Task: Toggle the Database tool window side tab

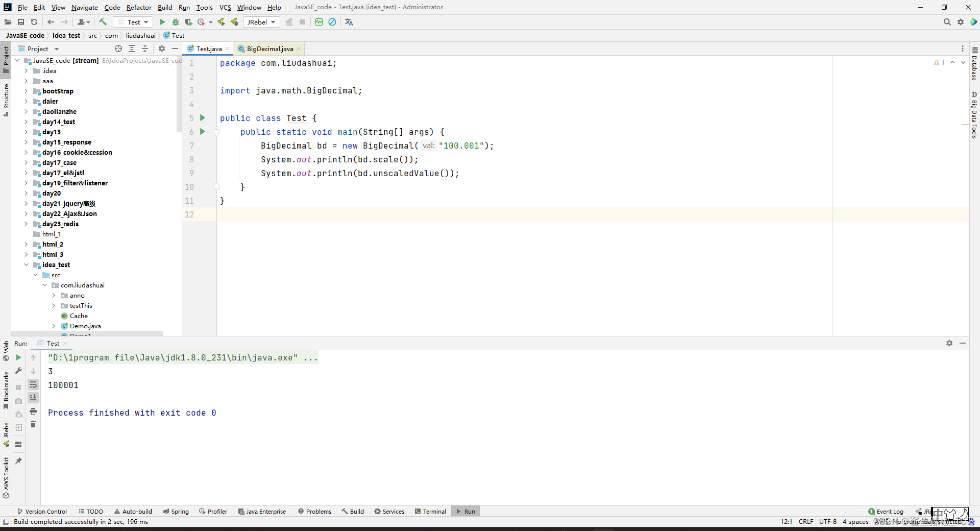Action: pos(974,64)
